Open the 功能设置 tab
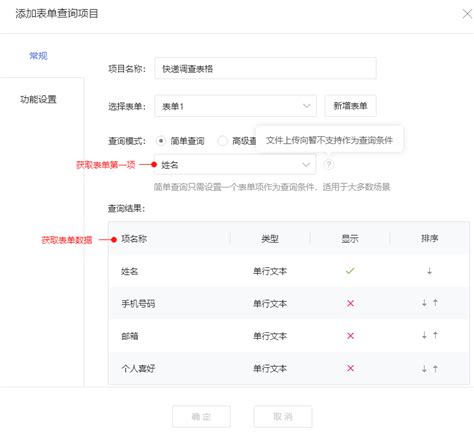The image size is (474, 436). pyautogui.click(x=38, y=99)
